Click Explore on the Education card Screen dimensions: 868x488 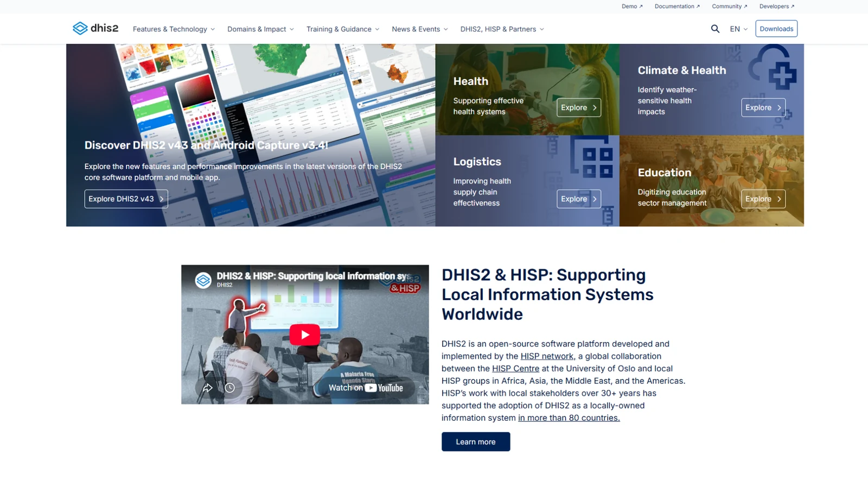tap(763, 199)
